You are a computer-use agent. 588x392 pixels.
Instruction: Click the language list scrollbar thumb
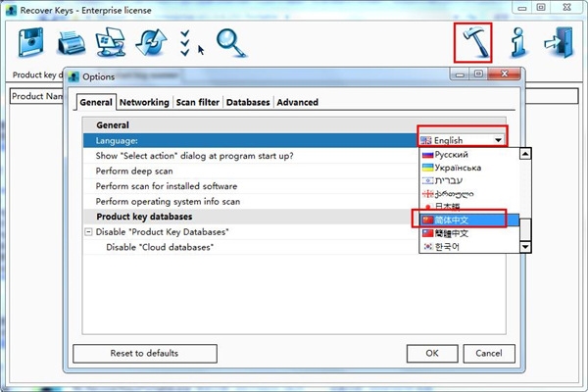525,229
